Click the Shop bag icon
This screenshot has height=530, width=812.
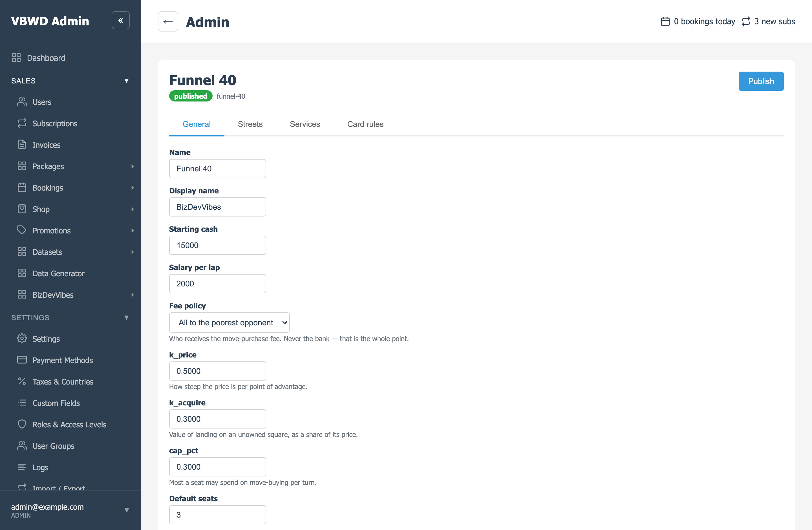coord(22,209)
